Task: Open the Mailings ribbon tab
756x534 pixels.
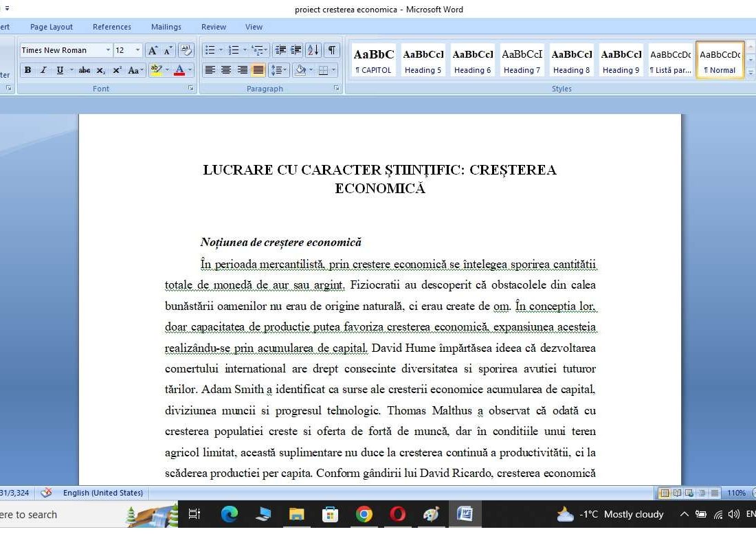Action: coord(166,27)
